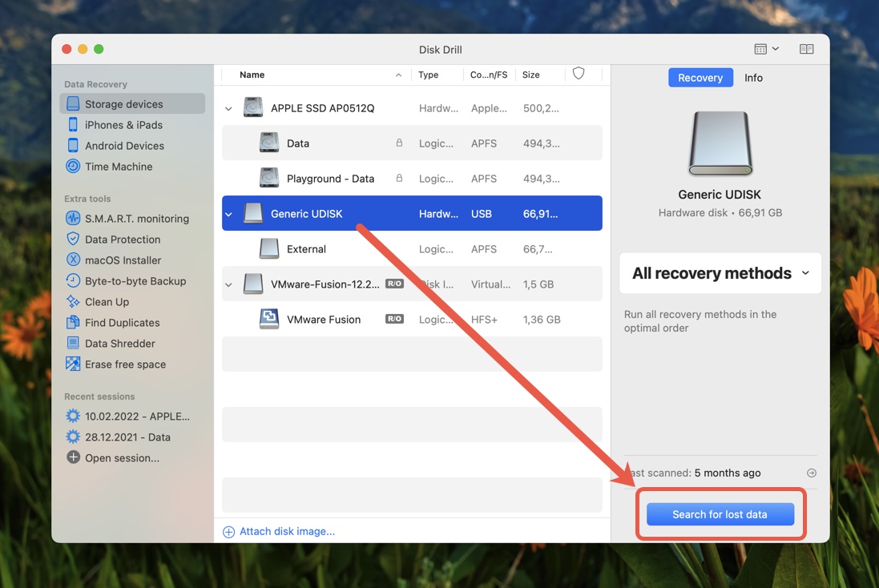Click 500,2... size of APPLE SSD

point(540,108)
